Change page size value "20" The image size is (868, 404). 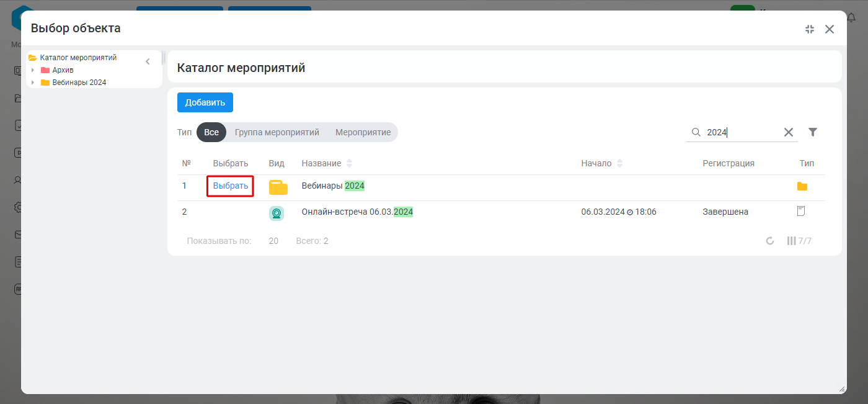(x=273, y=241)
